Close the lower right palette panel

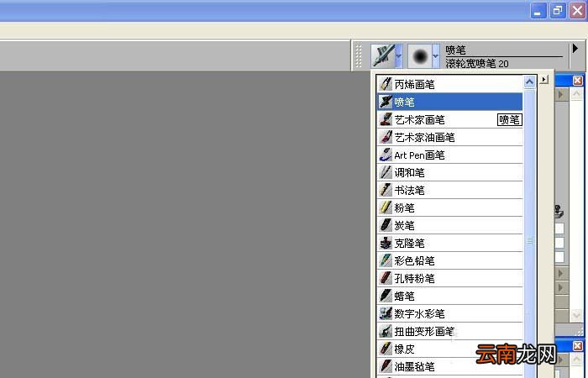pos(578,346)
